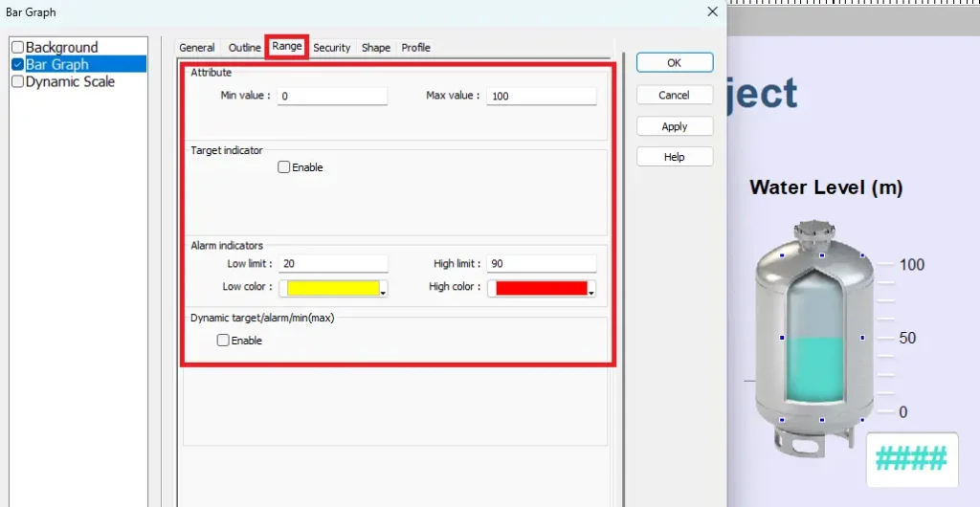980x507 pixels.
Task: Enable Dynamic target/alarm/min(max) checkbox
Action: click(223, 341)
